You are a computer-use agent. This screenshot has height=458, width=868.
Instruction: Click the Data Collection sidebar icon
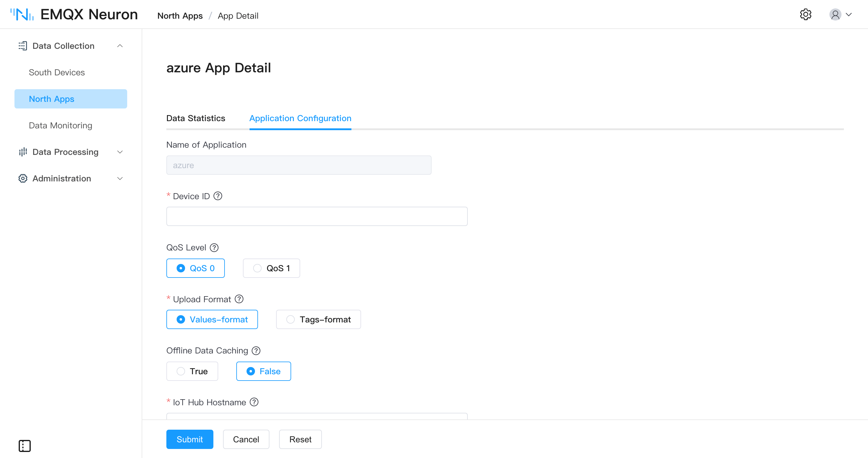point(23,46)
